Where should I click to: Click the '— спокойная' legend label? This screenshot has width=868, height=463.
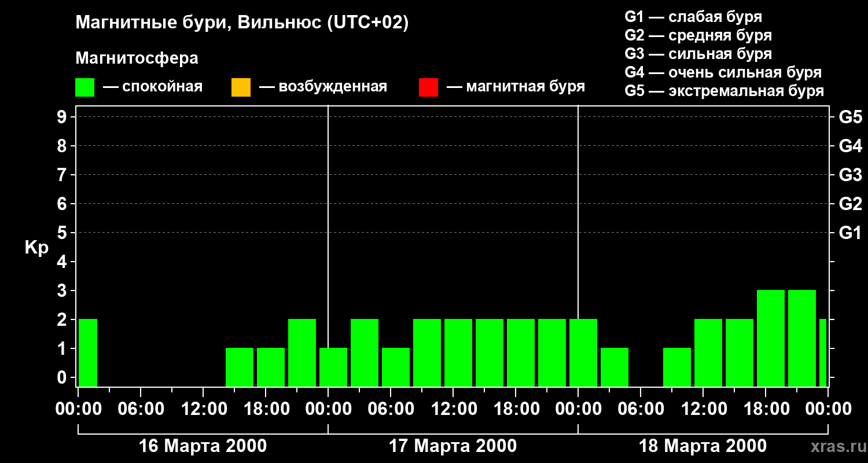tap(153, 87)
